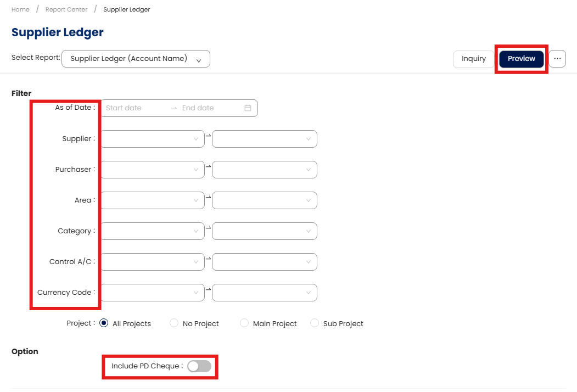Expand the Purchaser to dropdown
This screenshot has width=577, height=392.
coord(264,170)
